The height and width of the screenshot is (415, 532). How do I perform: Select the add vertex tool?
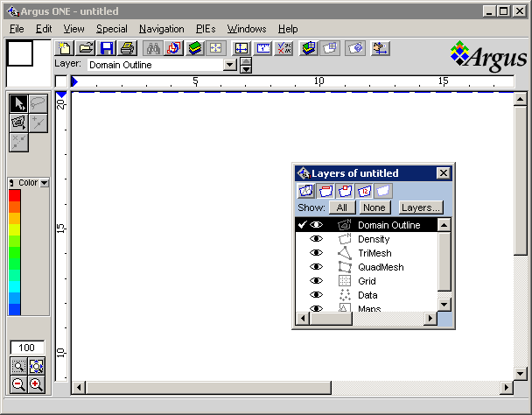coord(38,123)
